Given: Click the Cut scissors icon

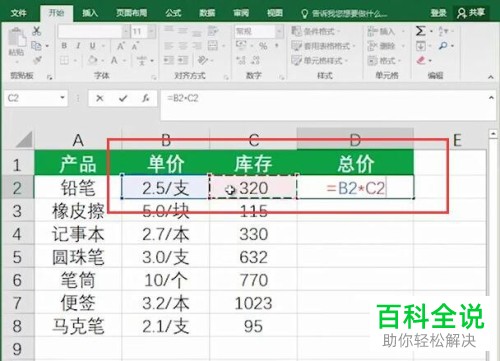Looking at the screenshot, I should point(36,31).
